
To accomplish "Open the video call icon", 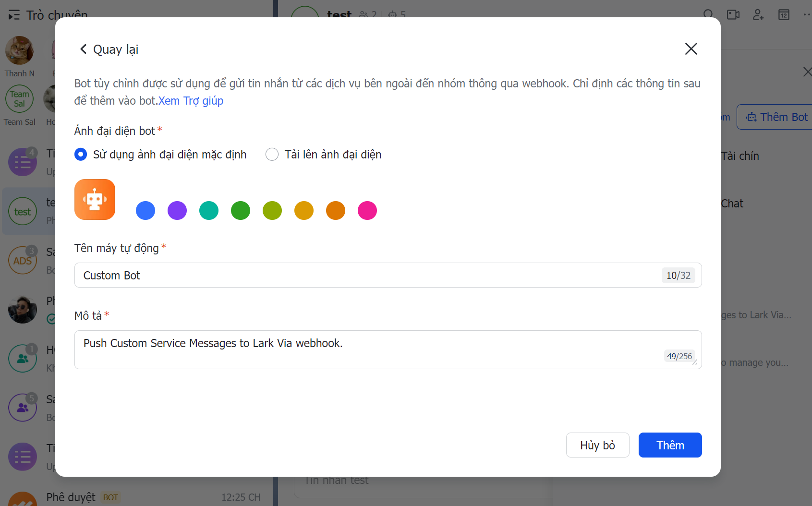I will click(733, 14).
